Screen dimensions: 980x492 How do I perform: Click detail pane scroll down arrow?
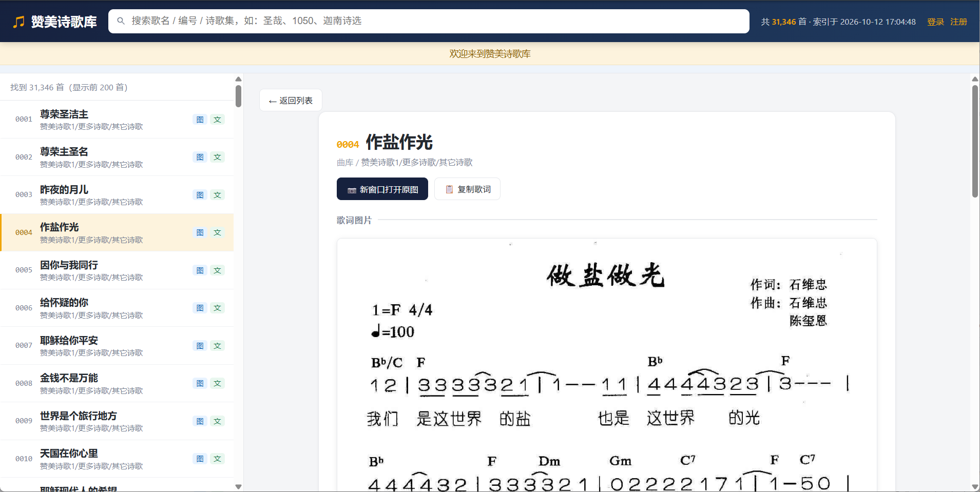tap(975, 487)
